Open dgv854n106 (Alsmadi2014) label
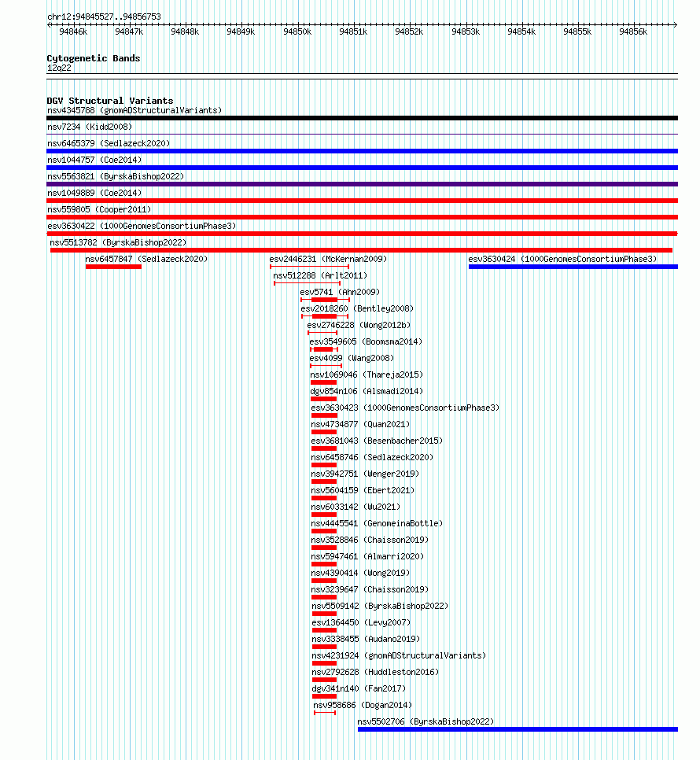 point(367,391)
